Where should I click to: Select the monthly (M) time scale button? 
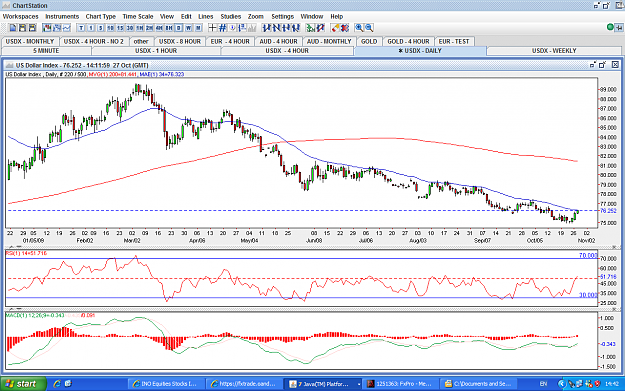198,28
